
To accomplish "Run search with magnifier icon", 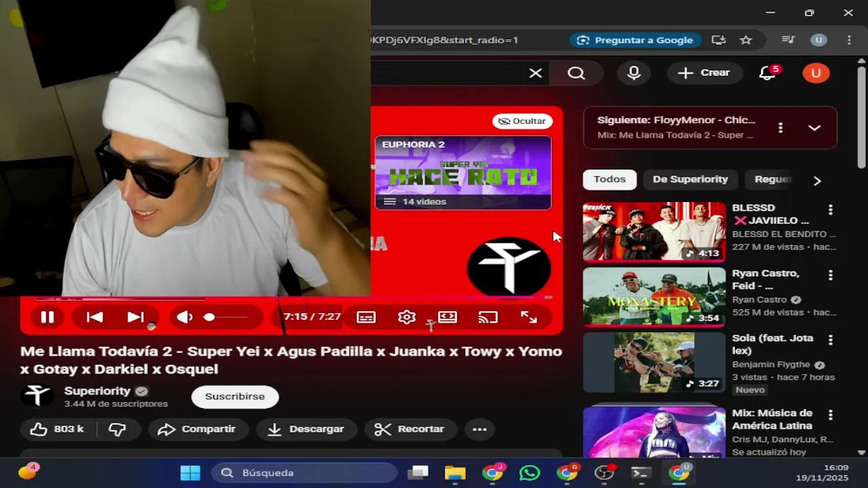I will pos(576,73).
